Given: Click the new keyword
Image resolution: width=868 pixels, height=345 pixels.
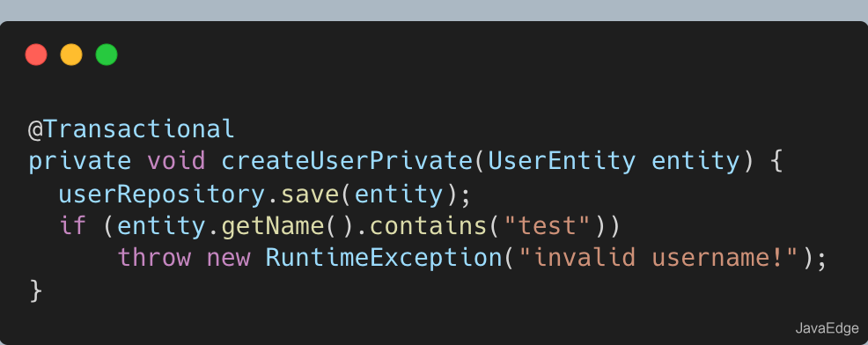Looking at the screenshot, I should point(228,258).
